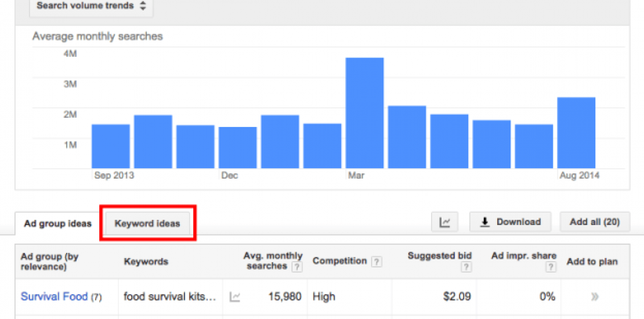The width and height of the screenshot is (644, 319).
Task: Open the Keyword ideas tab
Action: [x=147, y=223]
